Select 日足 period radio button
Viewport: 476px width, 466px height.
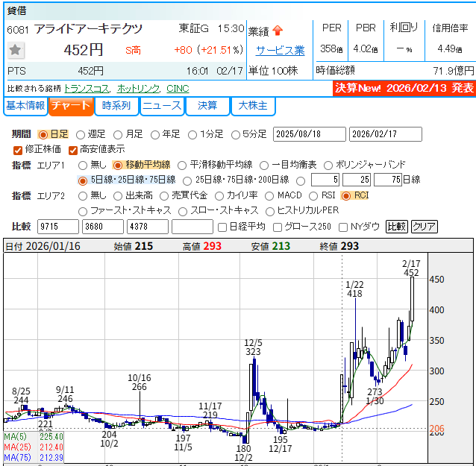tap(43, 135)
